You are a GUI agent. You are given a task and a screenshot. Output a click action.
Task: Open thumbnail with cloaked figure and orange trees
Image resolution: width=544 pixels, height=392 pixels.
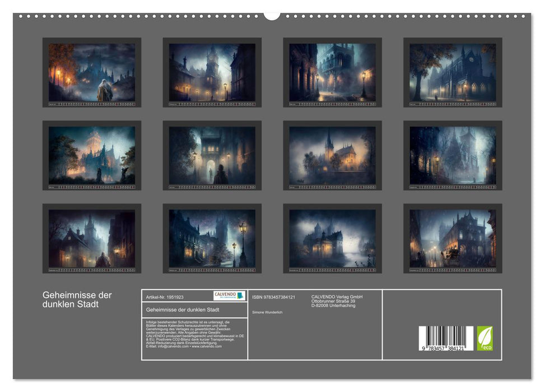coord(92,72)
